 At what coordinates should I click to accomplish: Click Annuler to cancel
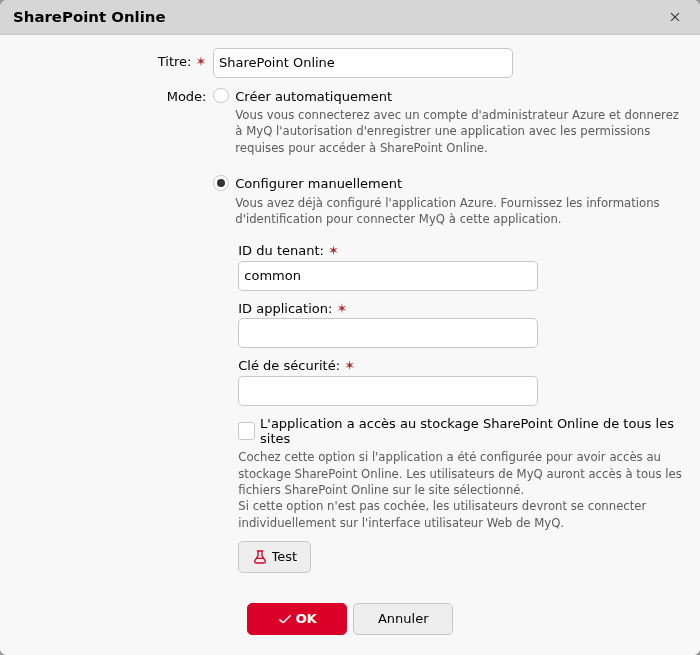pos(403,619)
